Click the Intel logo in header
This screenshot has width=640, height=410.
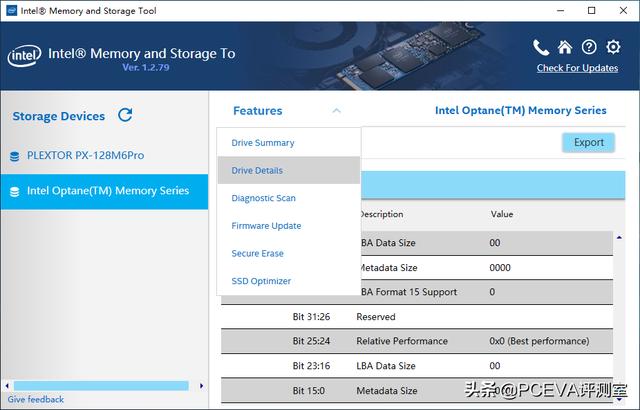24,55
